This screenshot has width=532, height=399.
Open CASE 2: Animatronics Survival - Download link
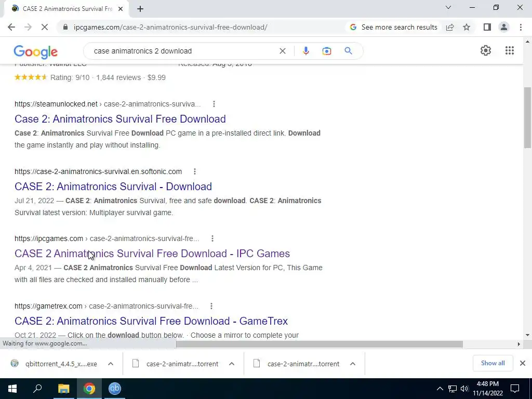tap(113, 187)
